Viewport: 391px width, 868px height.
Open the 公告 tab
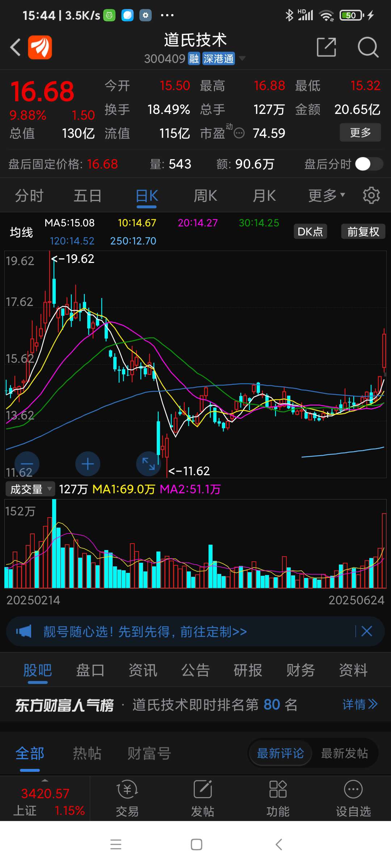click(195, 670)
